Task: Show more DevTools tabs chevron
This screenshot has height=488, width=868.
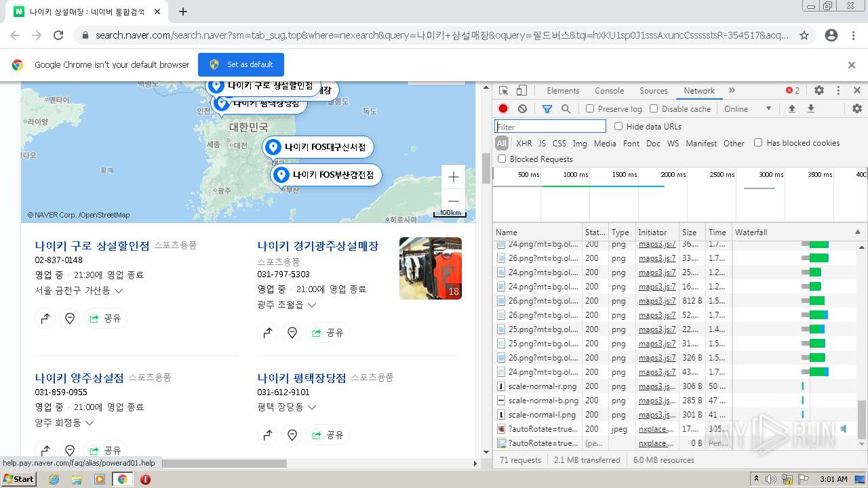Action: (x=732, y=90)
